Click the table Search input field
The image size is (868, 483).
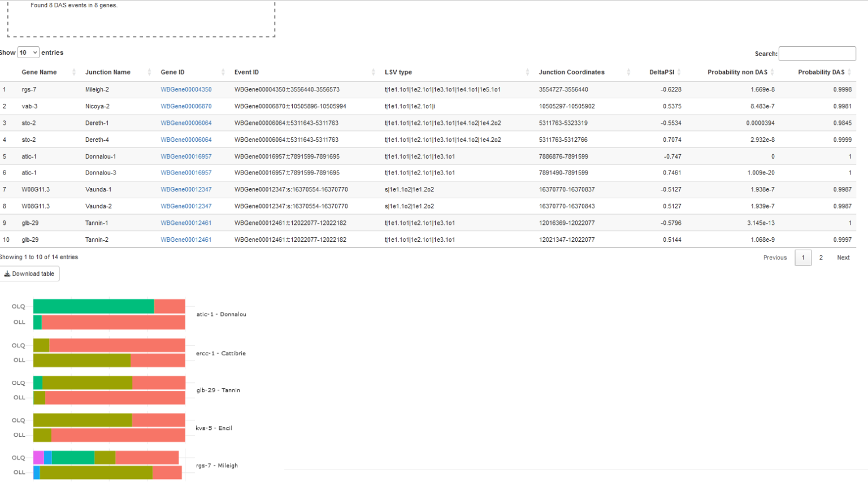point(817,54)
